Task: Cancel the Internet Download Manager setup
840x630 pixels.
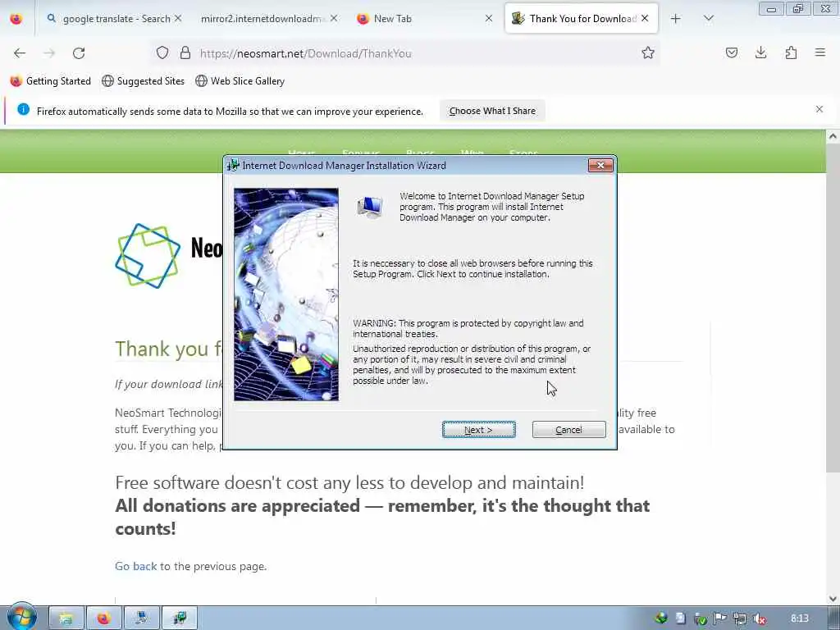Action: 568,430
